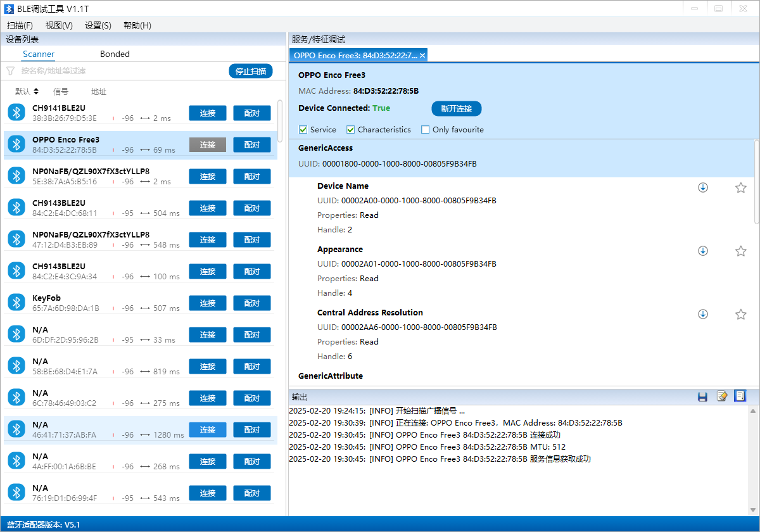Image resolution: width=760 pixels, height=532 pixels.
Task: Toggle output log auto-scroll icon
Action: pyautogui.click(x=740, y=396)
